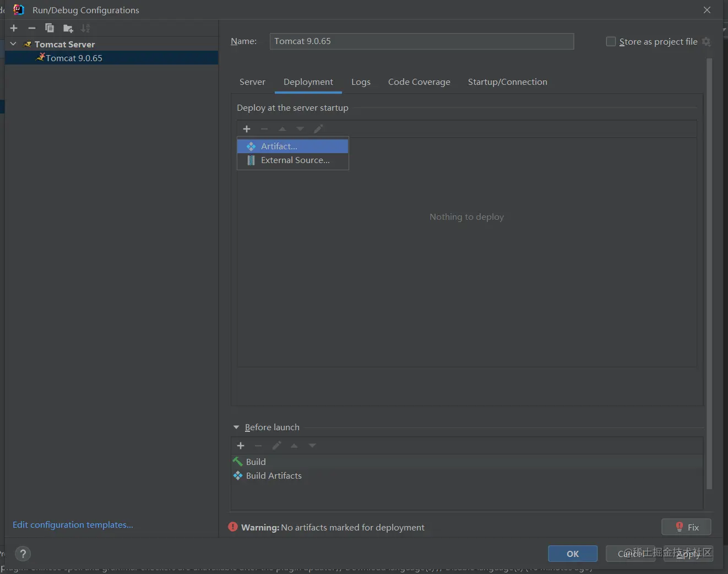Select the Deployment tab

(x=308, y=82)
